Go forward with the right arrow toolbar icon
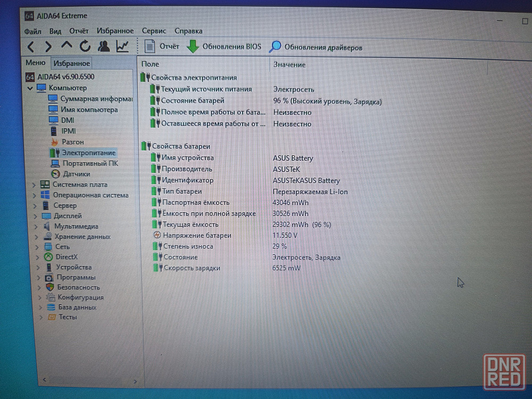 click(x=48, y=46)
